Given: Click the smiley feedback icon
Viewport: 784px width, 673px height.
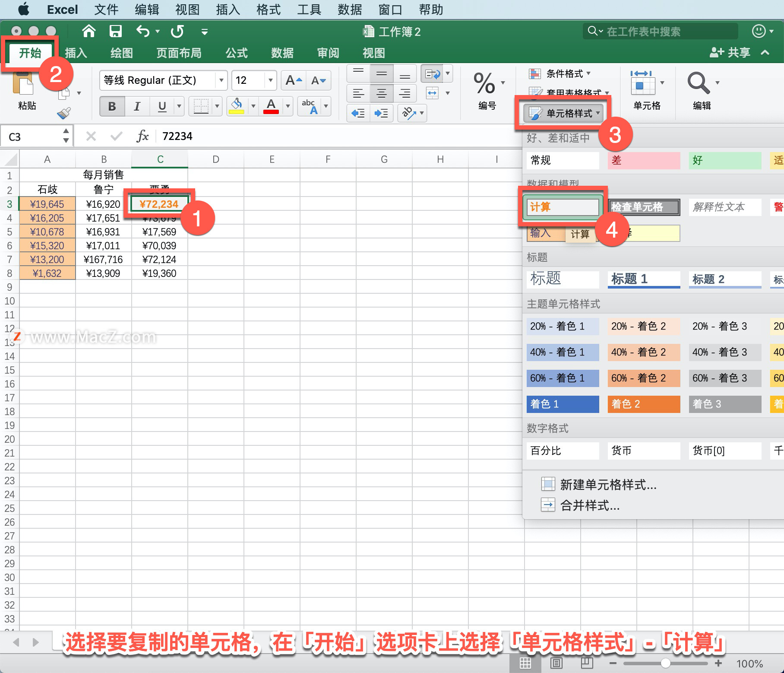Looking at the screenshot, I should click(x=759, y=31).
